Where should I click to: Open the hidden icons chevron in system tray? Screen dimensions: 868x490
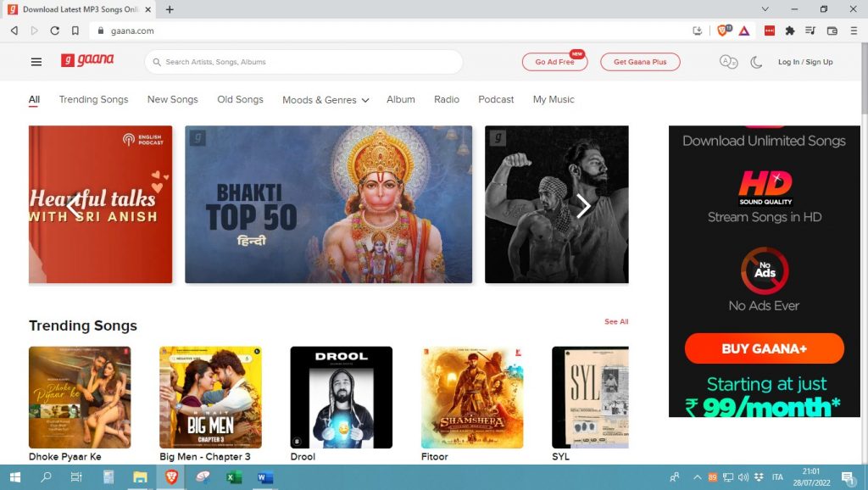[697, 477]
